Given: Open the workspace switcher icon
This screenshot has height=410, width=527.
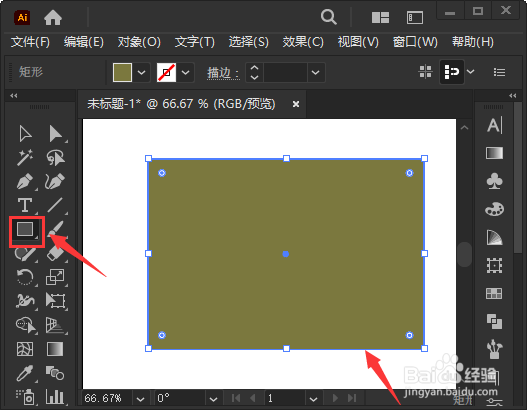Looking at the screenshot, I should pyautogui.click(x=415, y=17).
